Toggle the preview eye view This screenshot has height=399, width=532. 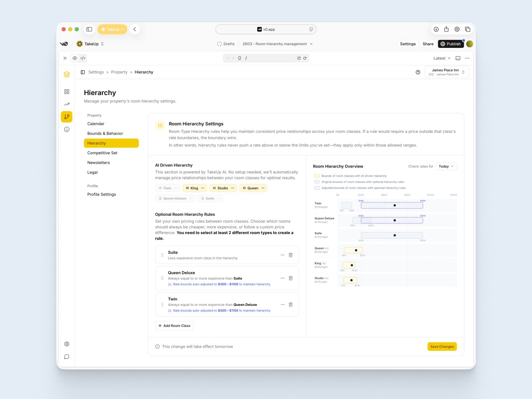pyautogui.click(x=75, y=58)
